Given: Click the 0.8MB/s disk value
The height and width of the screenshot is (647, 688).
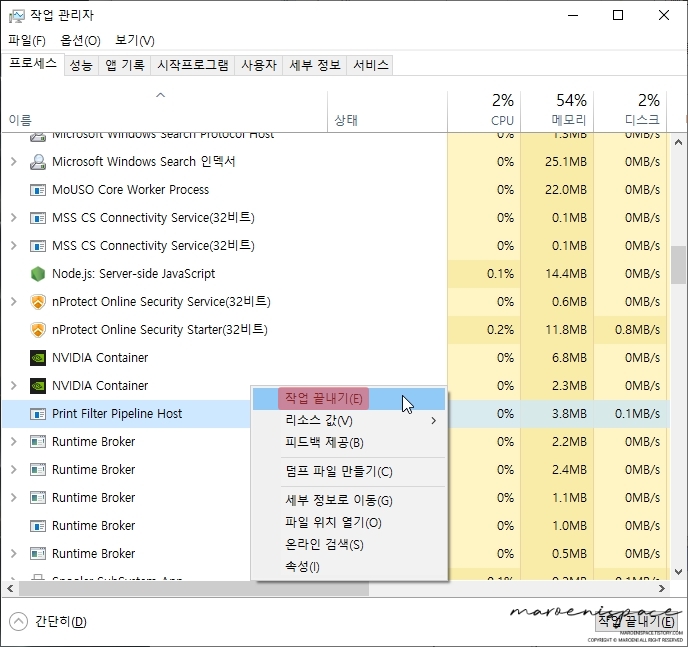Looking at the screenshot, I should click(x=637, y=330).
